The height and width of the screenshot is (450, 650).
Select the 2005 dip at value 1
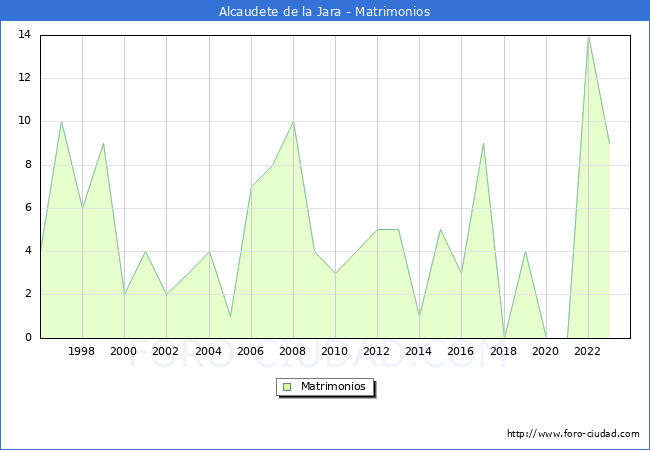pos(230,316)
